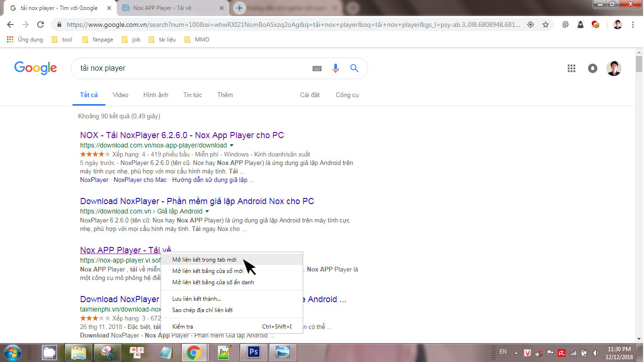Open the photo viewer taskbar icon
Image resolution: width=644 pixels, height=362 pixels.
point(283,352)
